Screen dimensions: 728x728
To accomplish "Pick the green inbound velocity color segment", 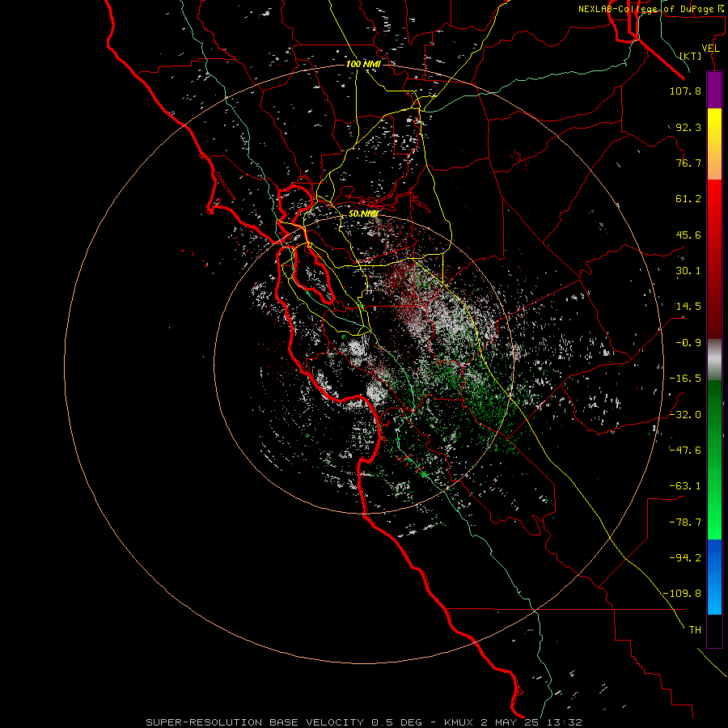I will (714, 459).
